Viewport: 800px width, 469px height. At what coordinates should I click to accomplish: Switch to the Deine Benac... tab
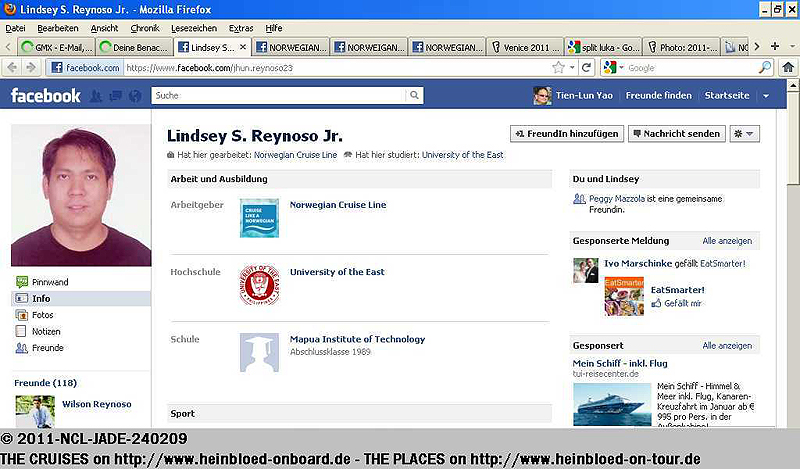click(134, 47)
